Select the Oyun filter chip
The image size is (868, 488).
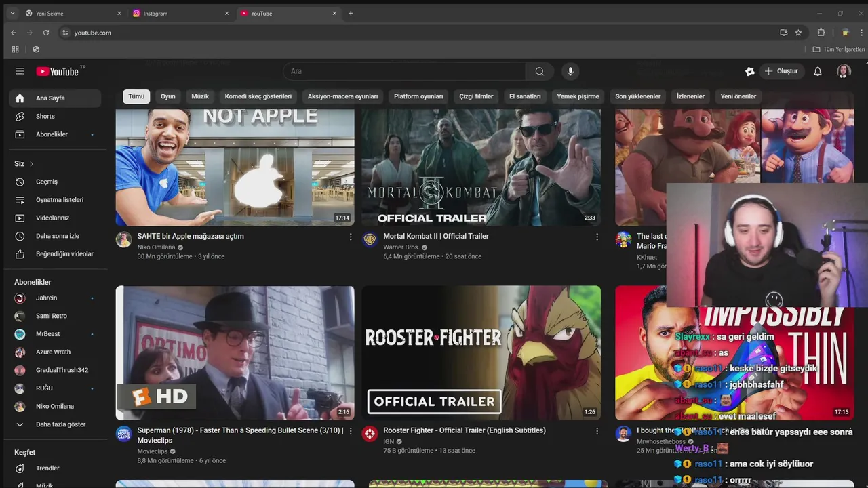168,96
